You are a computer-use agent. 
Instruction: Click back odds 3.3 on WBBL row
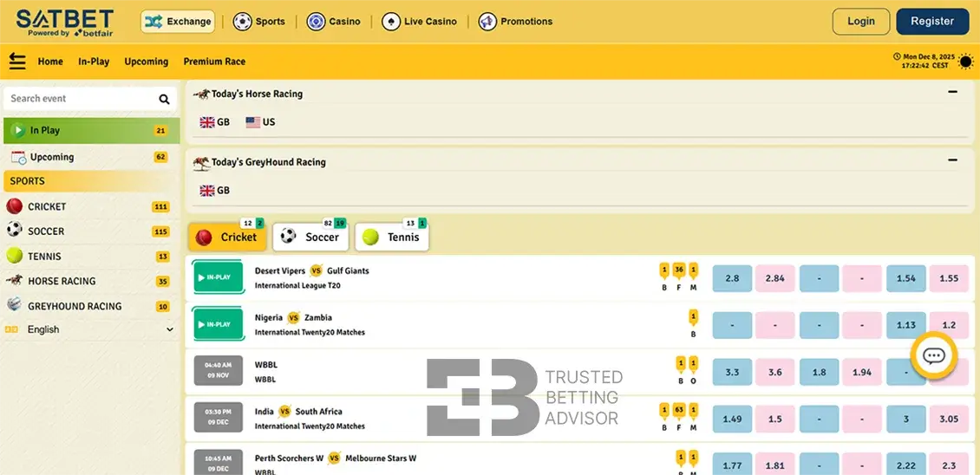point(732,372)
